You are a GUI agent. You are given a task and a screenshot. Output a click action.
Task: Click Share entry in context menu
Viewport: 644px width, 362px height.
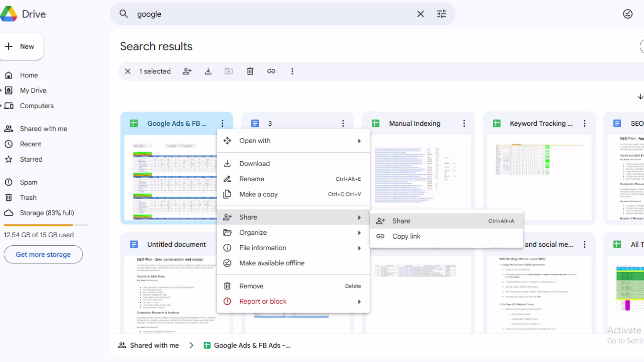293,217
